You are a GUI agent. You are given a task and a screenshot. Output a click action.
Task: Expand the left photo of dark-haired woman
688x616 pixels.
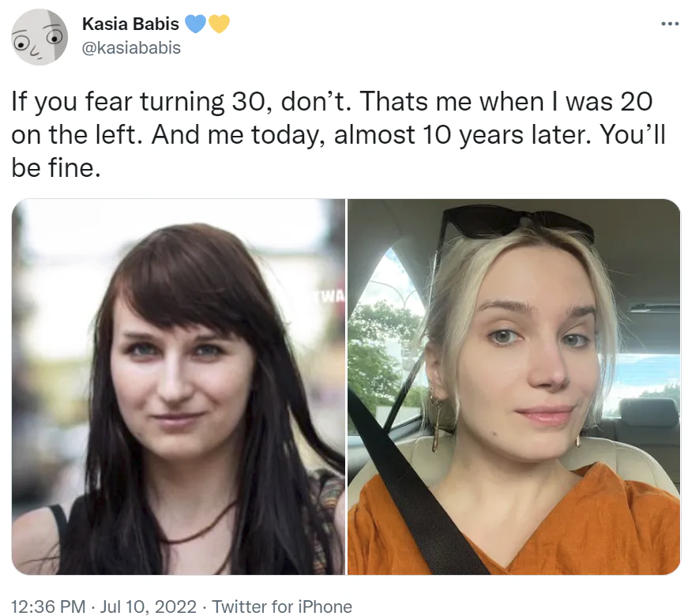179,386
